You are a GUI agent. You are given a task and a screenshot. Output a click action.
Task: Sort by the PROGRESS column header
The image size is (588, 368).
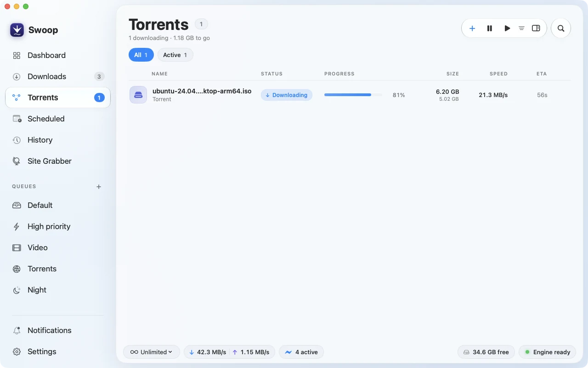339,74
